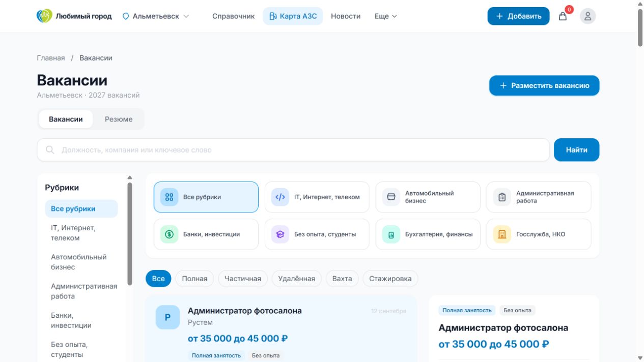The image size is (644, 362).
Task: Filter vacancies by Стажировка
Action: point(390,279)
